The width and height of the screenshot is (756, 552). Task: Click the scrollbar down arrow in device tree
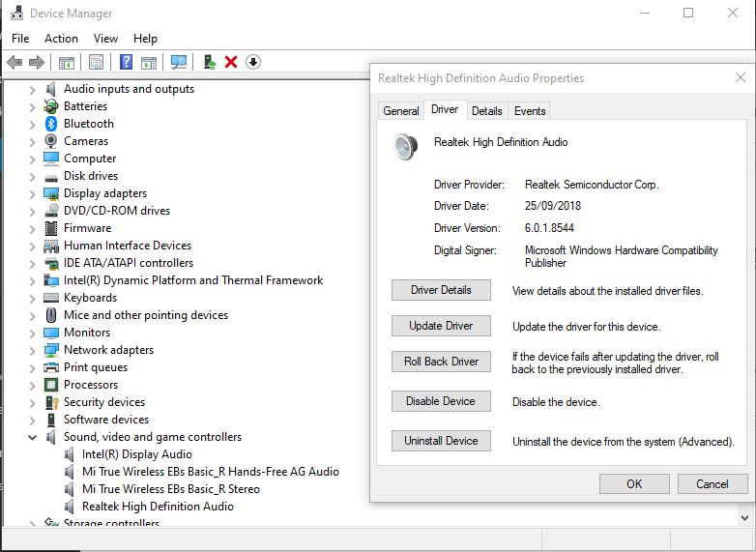click(x=744, y=518)
